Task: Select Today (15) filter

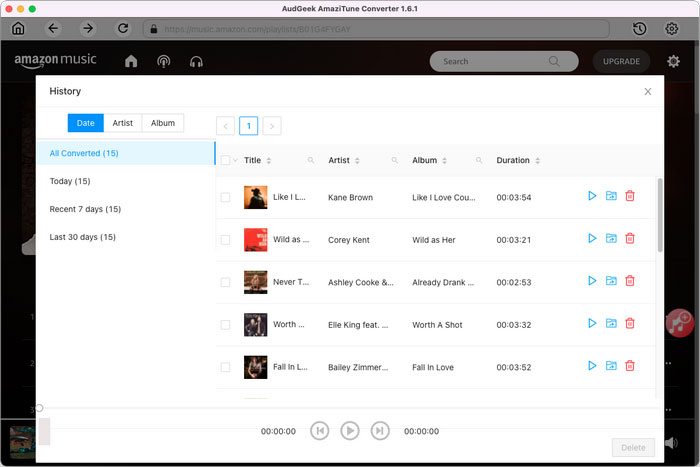Action: point(126,181)
